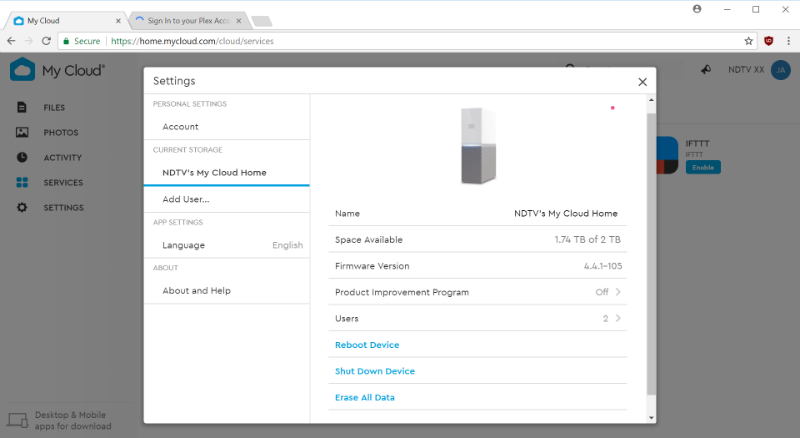Click the PHOTOS label in the sidebar
This screenshot has width=800, height=438.
click(61, 133)
